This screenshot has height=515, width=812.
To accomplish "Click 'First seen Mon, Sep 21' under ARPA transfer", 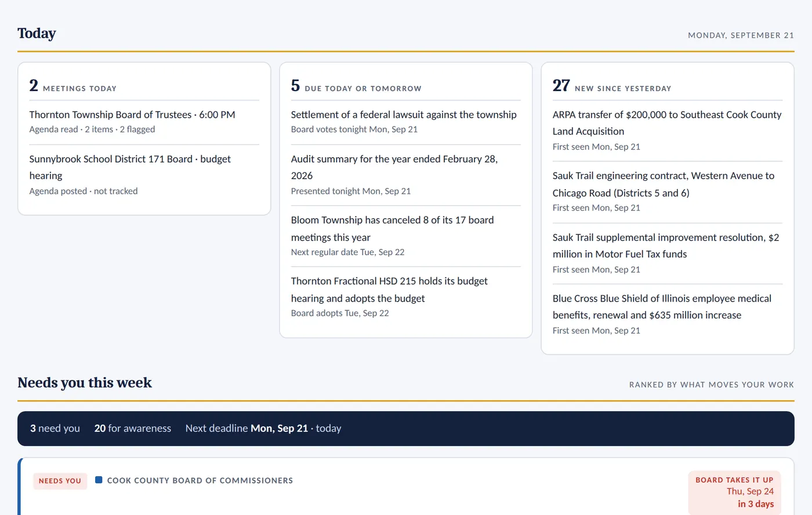I will pos(596,147).
